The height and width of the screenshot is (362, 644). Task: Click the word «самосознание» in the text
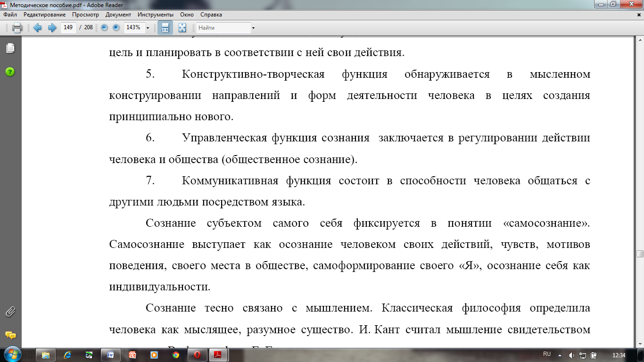[x=546, y=223]
